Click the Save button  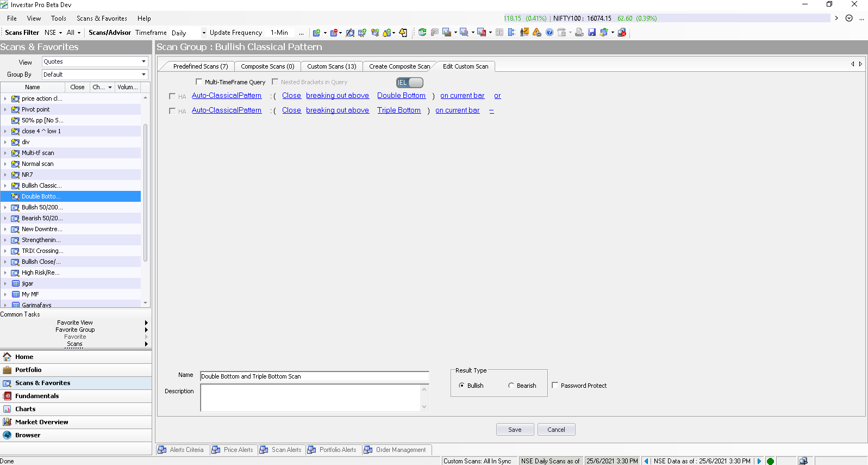[x=515, y=430]
